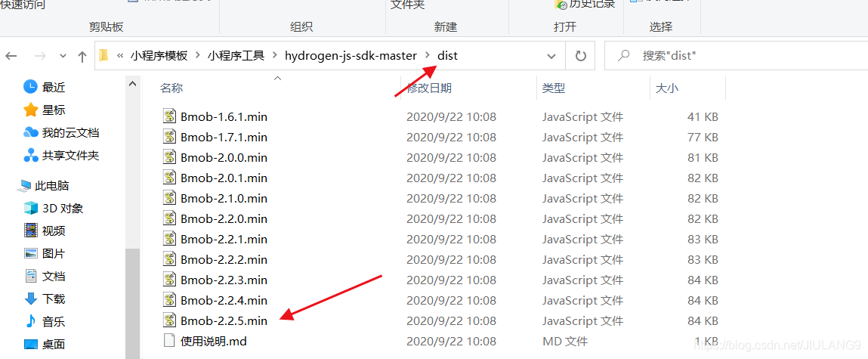
Task: Click navigation pane scroll-up arrow
Action: coord(132,84)
